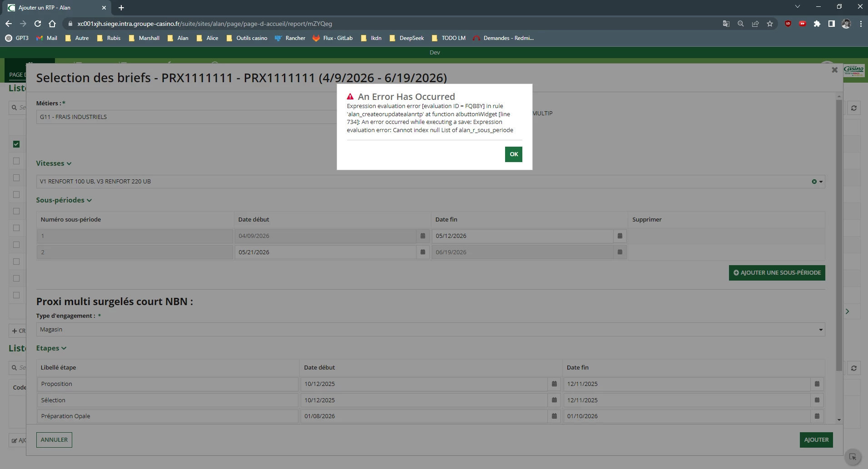Open the Chrome three-dot menu
The width and height of the screenshot is (868, 469).
[x=861, y=24]
